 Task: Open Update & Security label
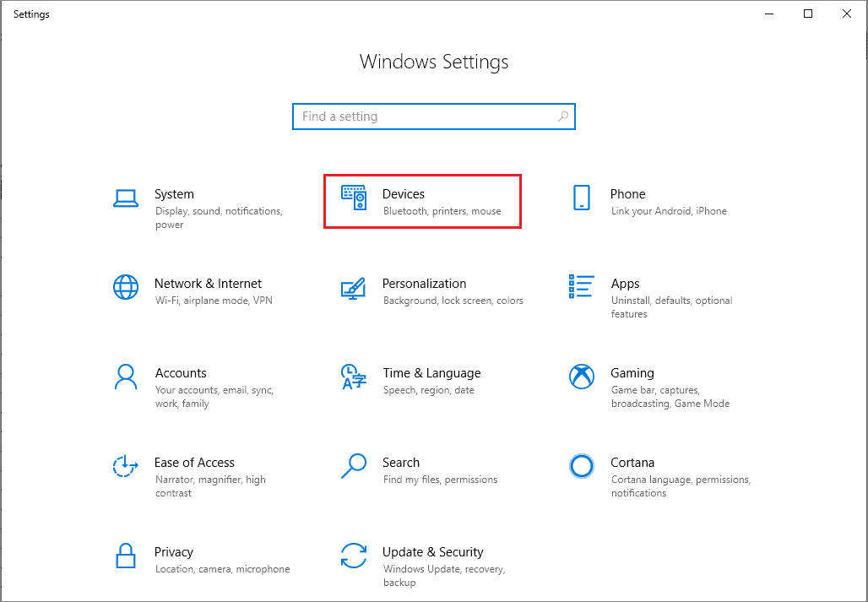[433, 552]
